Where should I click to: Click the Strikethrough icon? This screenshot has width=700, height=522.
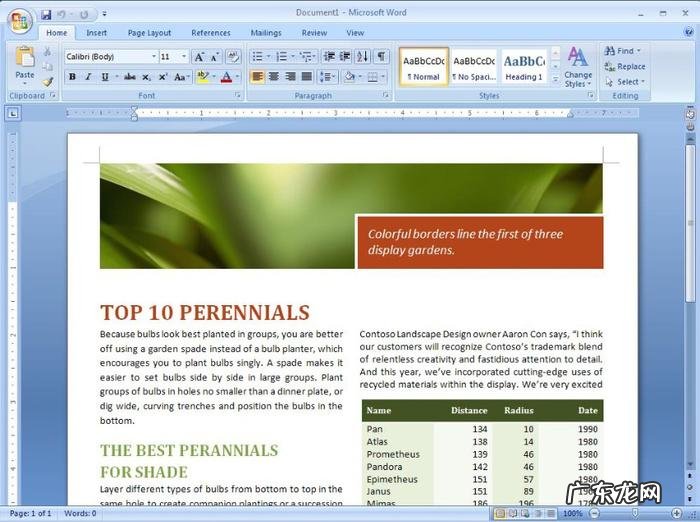pos(129,77)
